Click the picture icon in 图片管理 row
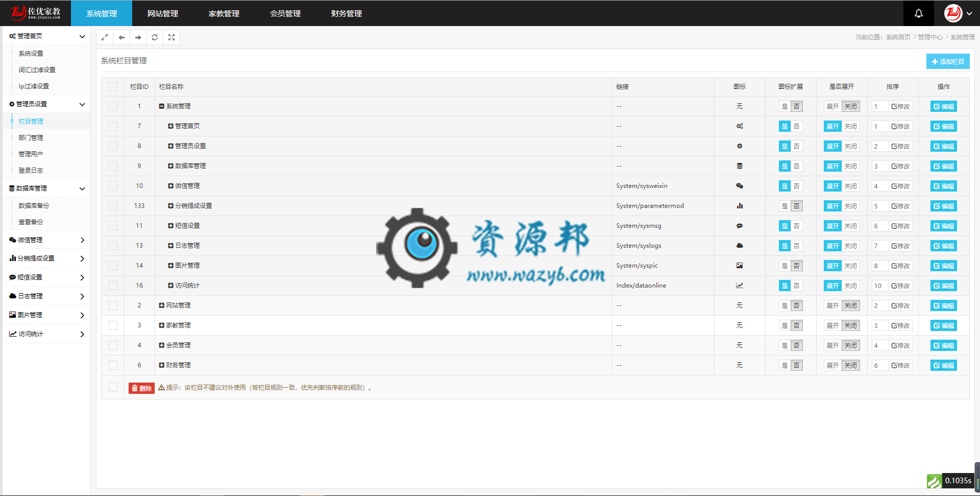980x496 pixels. (740, 266)
